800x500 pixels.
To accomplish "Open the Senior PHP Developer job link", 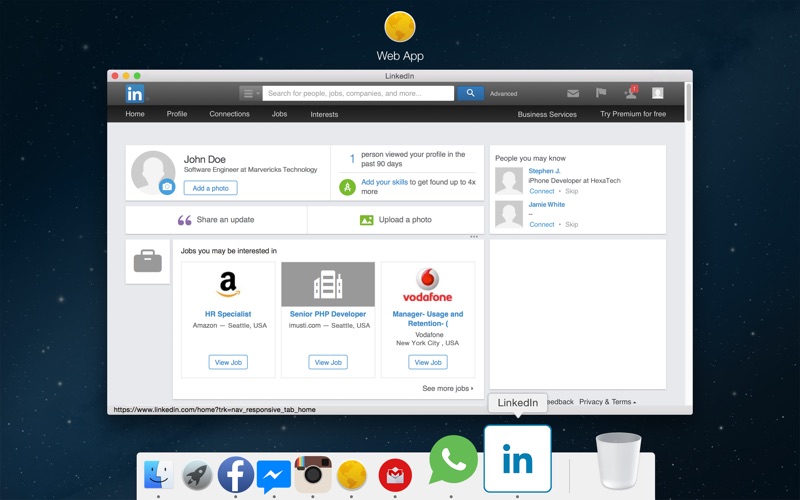I will [328, 314].
